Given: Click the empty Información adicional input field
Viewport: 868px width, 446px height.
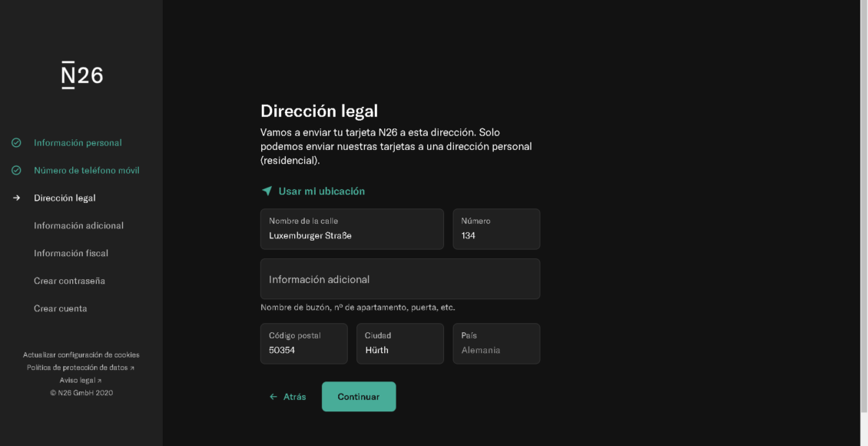Looking at the screenshot, I should pyautogui.click(x=400, y=279).
